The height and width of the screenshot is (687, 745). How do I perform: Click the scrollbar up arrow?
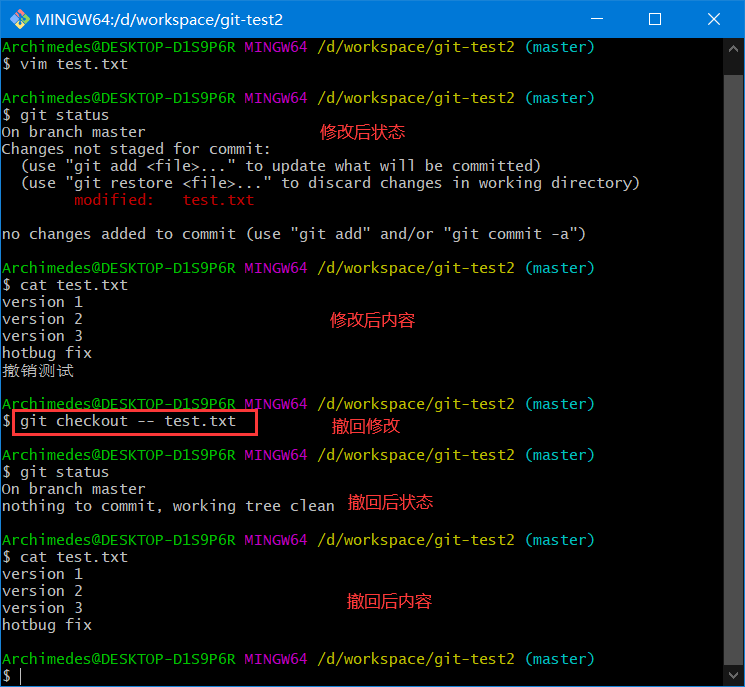(733, 48)
